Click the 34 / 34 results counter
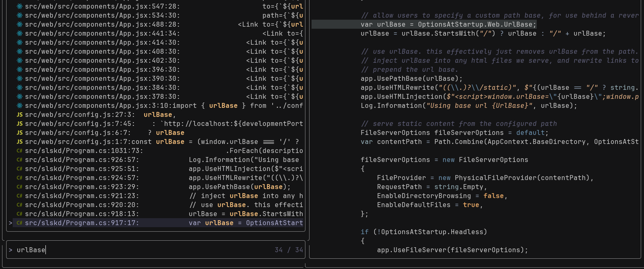The height and width of the screenshot is (269, 644). [289, 250]
